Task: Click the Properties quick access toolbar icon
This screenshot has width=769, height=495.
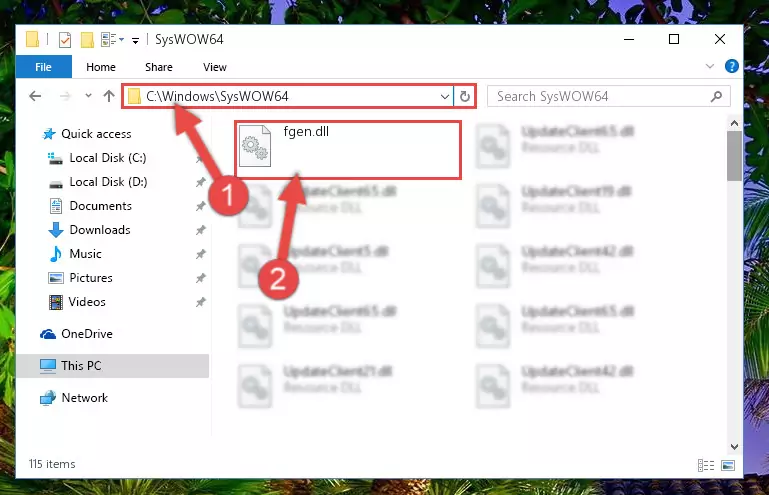Action: tap(64, 39)
